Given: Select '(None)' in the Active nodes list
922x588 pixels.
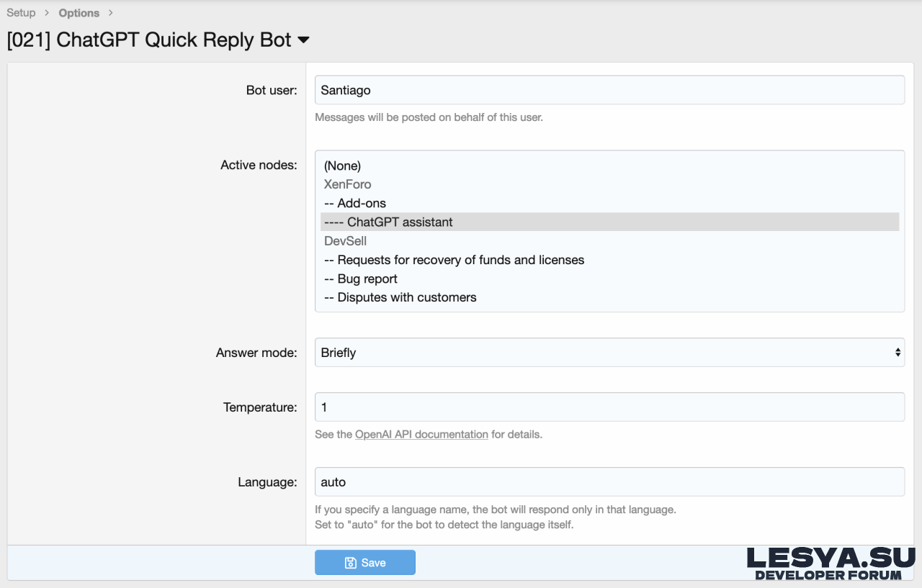Looking at the screenshot, I should 342,166.
